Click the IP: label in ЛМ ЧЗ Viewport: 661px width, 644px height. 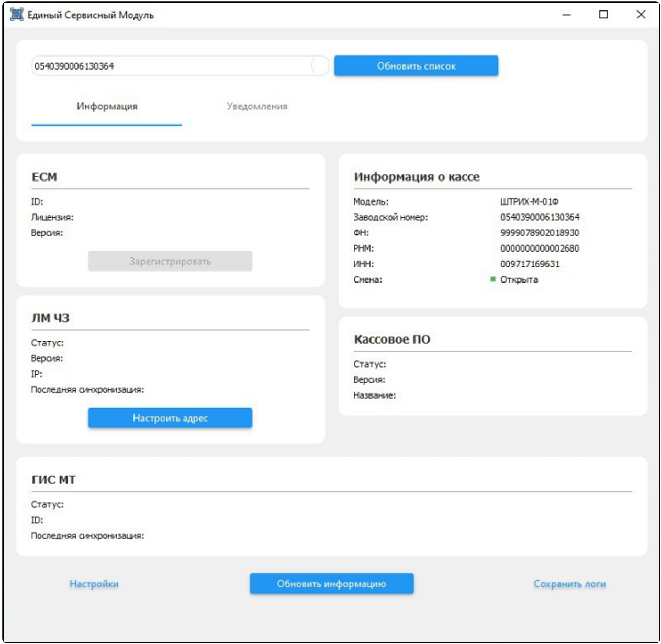37,374
